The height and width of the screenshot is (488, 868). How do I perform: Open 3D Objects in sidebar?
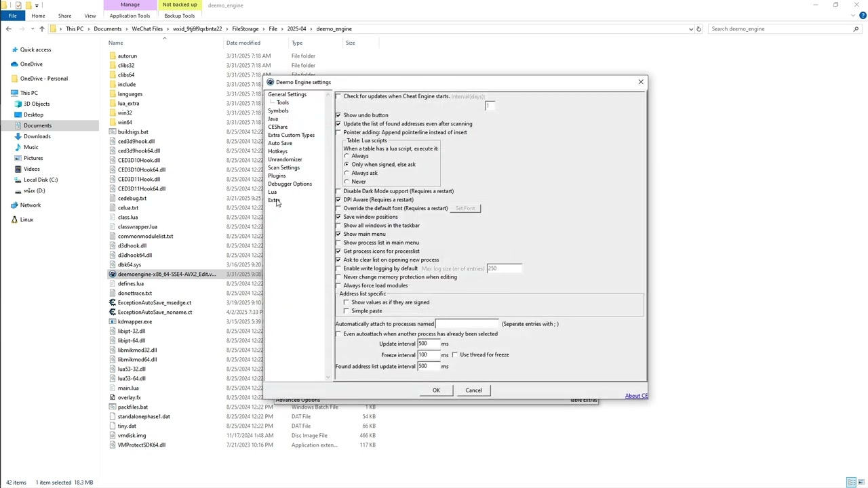[x=37, y=104]
